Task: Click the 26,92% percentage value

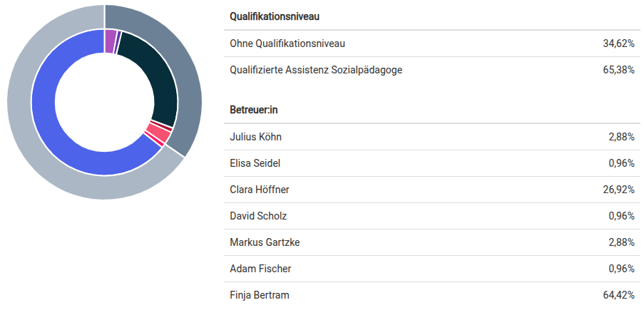Action: [618, 190]
